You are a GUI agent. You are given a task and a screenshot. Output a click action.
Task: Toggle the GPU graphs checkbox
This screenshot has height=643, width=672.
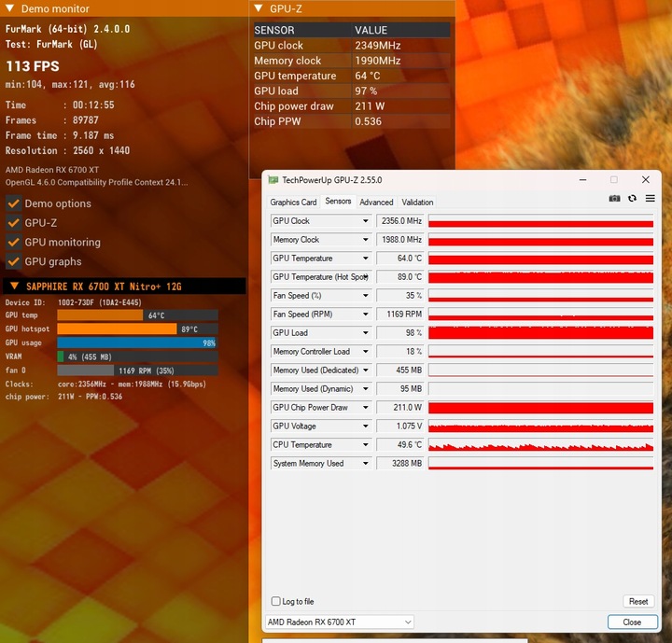(14, 261)
